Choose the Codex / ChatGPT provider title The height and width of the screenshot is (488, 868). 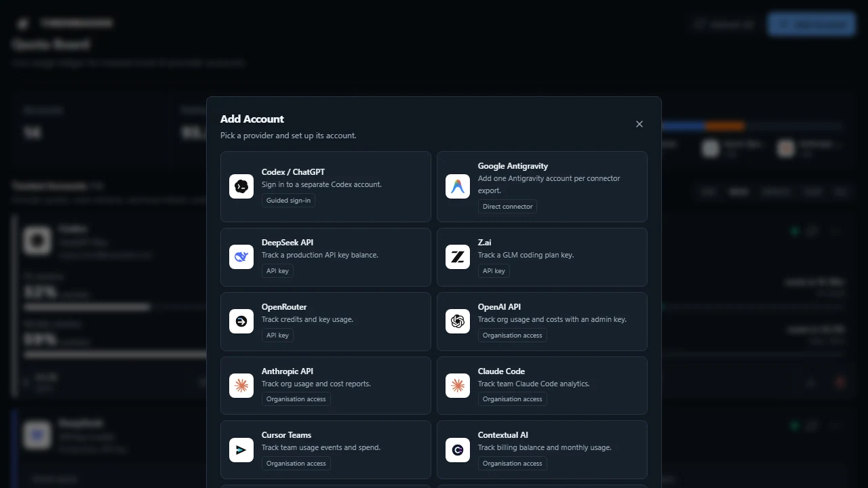pos(293,172)
